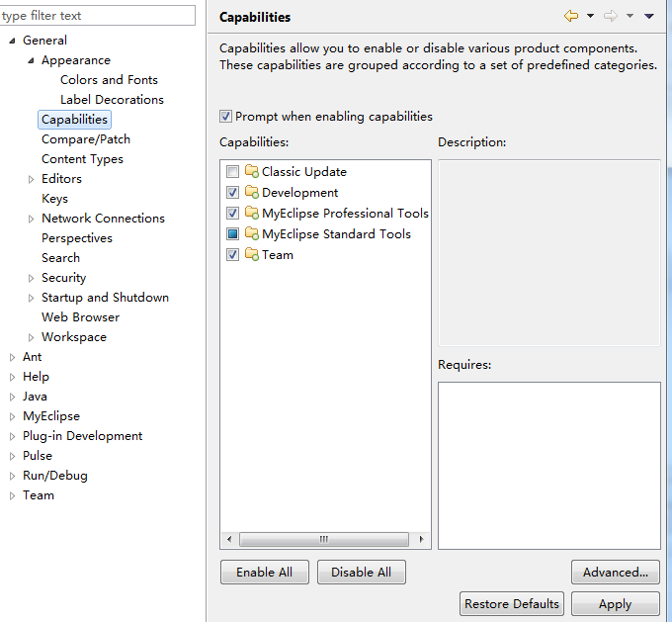Click the filter text input field
Image resolution: width=672 pixels, height=622 pixels.
[98, 16]
